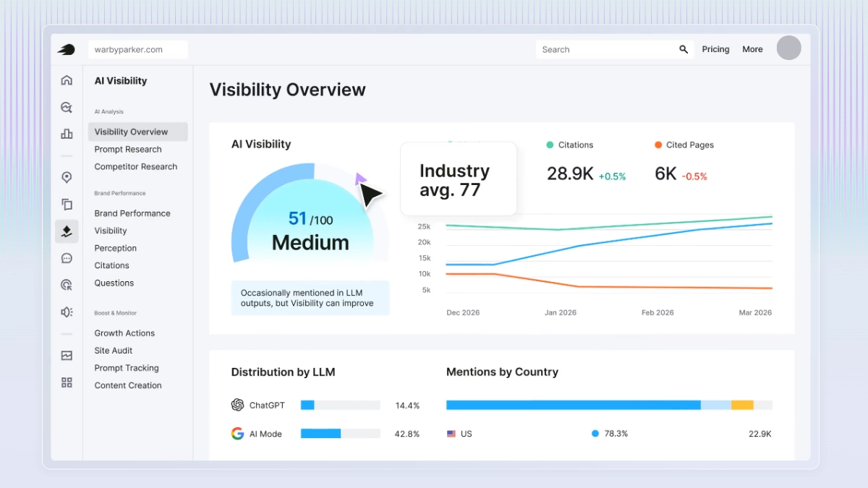Click the 'Occasionally mentioned in LLM outputs' note

point(310,298)
